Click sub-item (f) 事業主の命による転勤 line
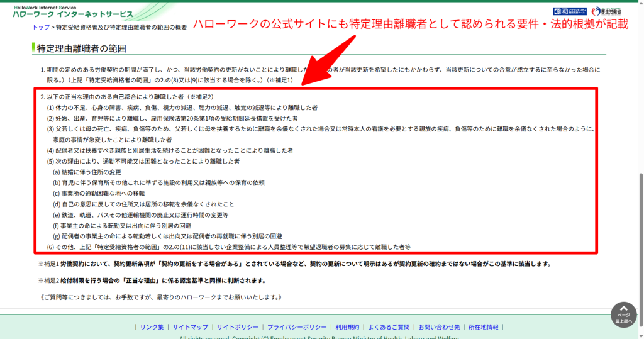The height and width of the screenshot is (339, 644). point(122,226)
